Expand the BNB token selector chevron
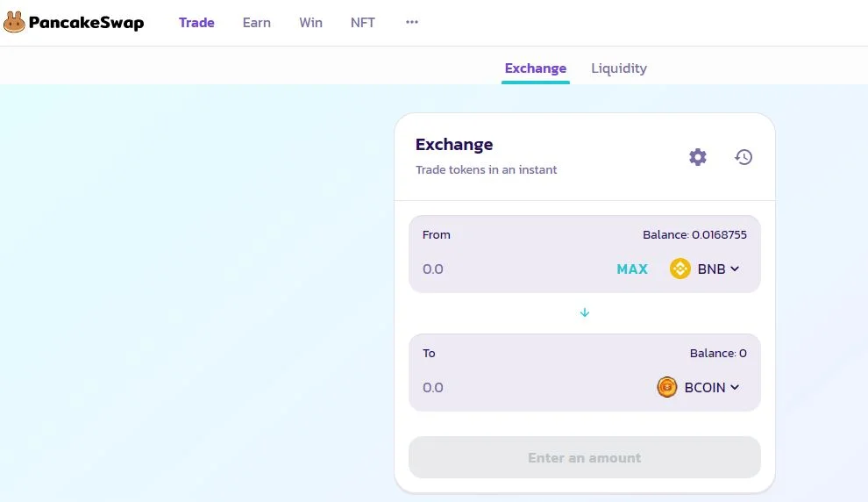The height and width of the screenshot is (502, 868). click(x=735, y=269)
